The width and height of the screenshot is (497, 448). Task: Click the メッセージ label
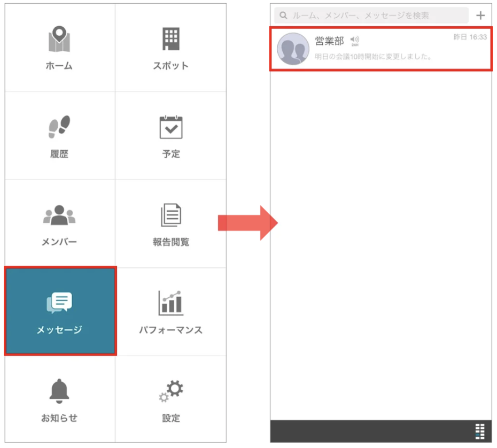59,330
